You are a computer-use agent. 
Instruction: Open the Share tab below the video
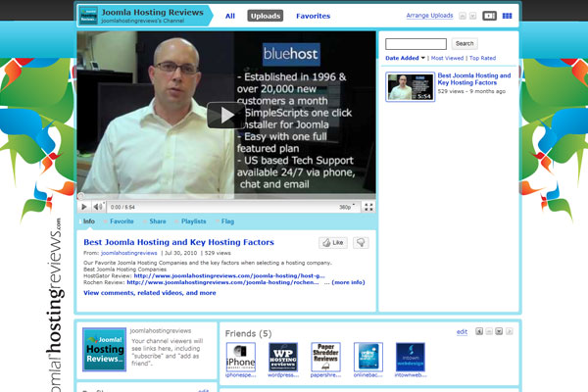pos(158,221)
